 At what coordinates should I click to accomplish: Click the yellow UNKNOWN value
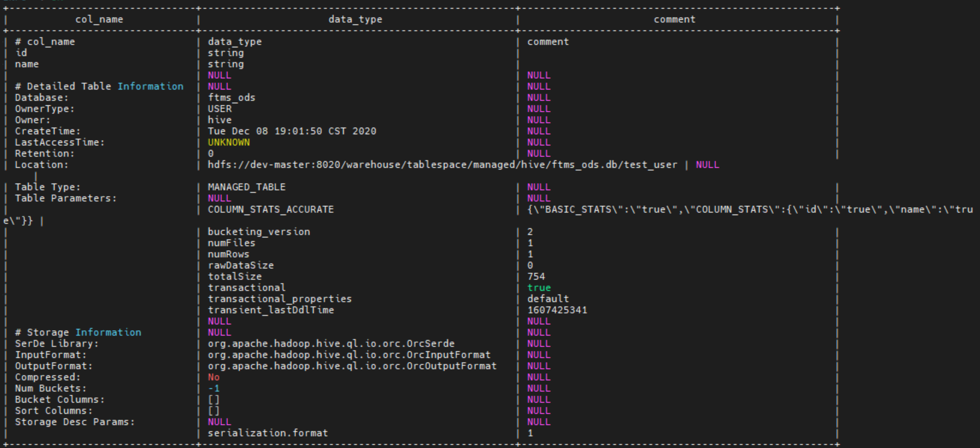(229, 142)
